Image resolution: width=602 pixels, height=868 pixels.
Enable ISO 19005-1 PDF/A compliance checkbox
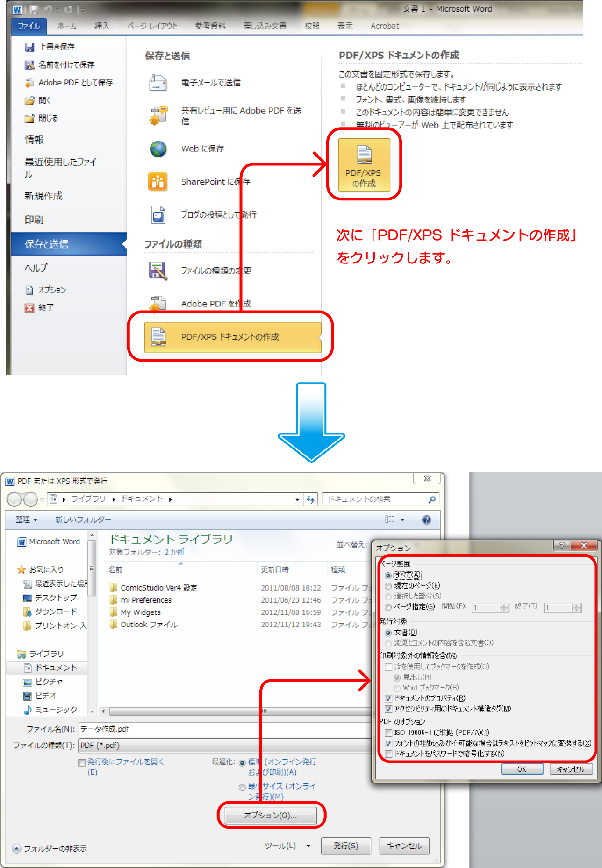point(388,733)
